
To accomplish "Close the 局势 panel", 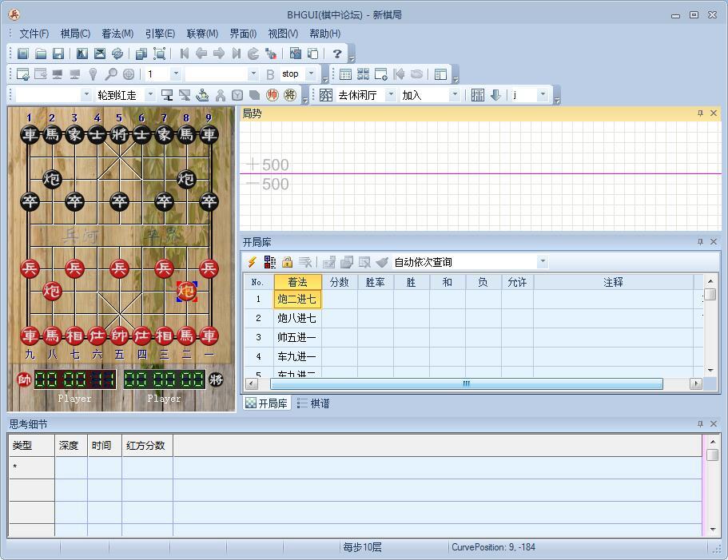I will click(714, 113).
